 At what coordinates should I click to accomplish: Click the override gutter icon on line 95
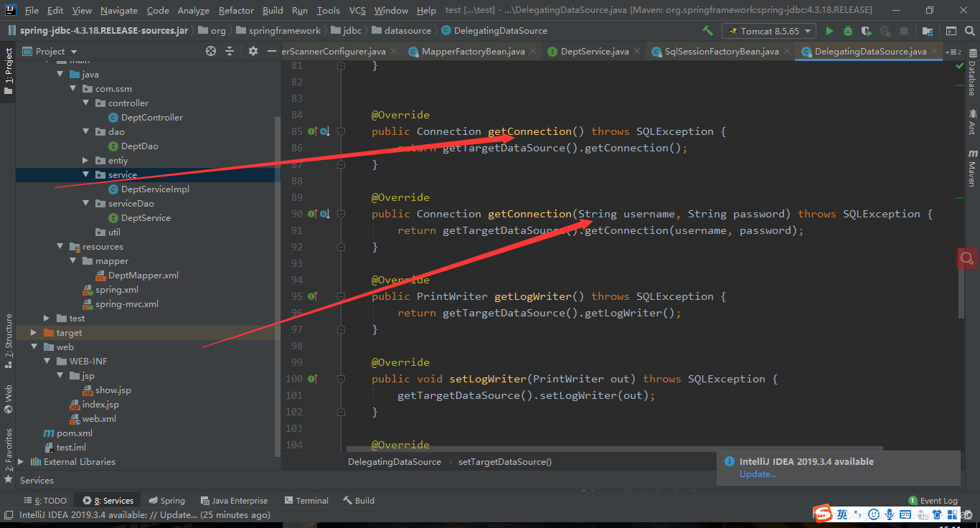313,296
